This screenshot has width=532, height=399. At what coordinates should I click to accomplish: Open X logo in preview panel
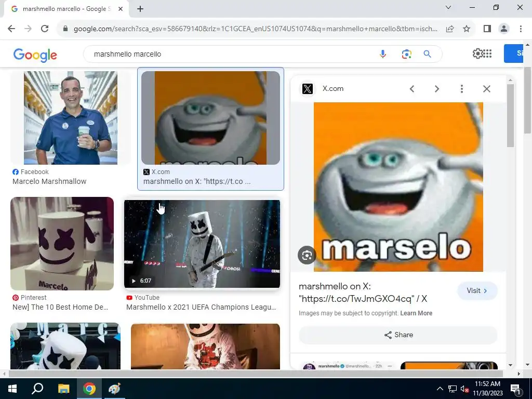[308, 89]
